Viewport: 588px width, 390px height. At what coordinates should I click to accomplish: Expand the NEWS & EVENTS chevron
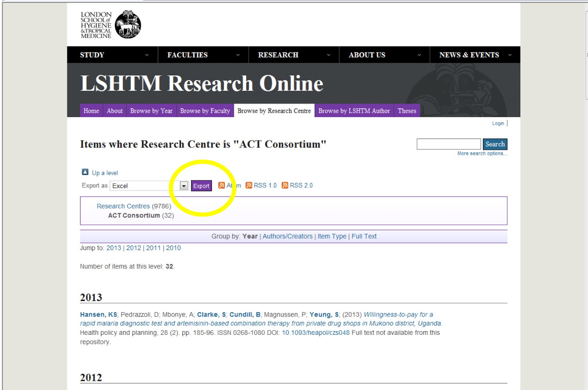click(x=510, y=55)
